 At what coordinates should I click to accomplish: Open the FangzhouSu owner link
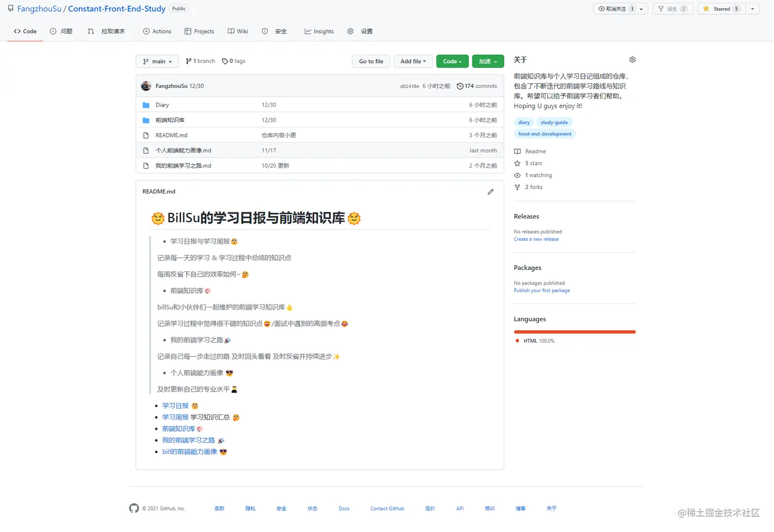[39, 9]
